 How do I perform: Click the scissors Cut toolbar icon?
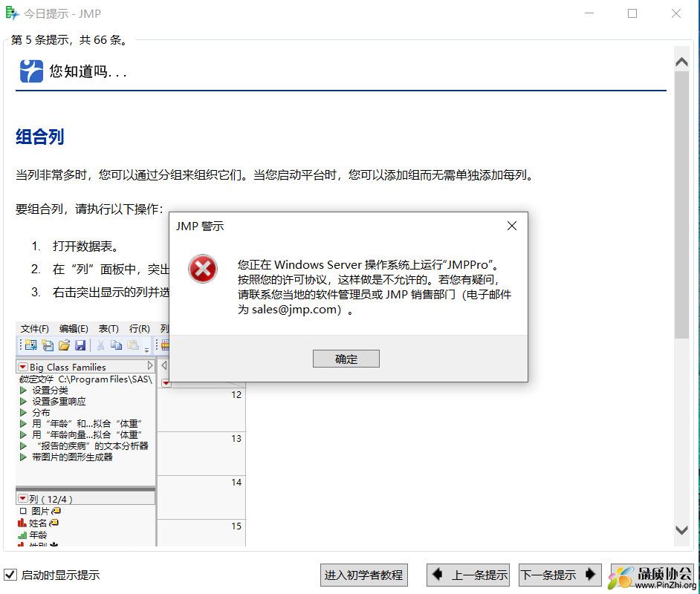pos(100,345)
